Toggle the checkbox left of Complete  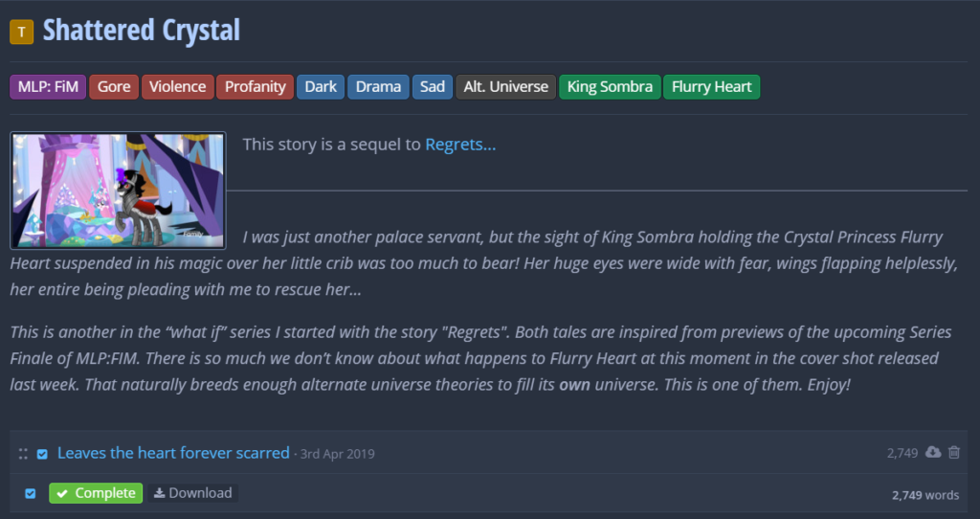(31, 493)
